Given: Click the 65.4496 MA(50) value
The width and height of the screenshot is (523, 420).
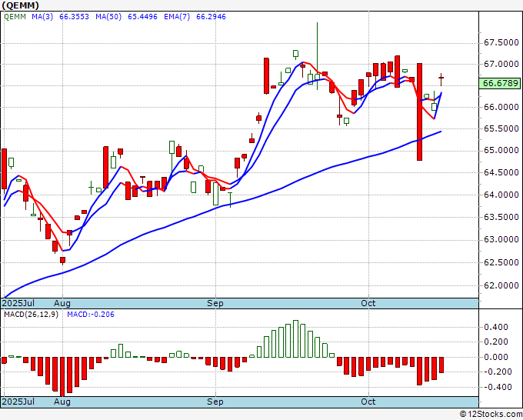Looking at the screenshot, I should pyautogui.click(x=142, y=17).
